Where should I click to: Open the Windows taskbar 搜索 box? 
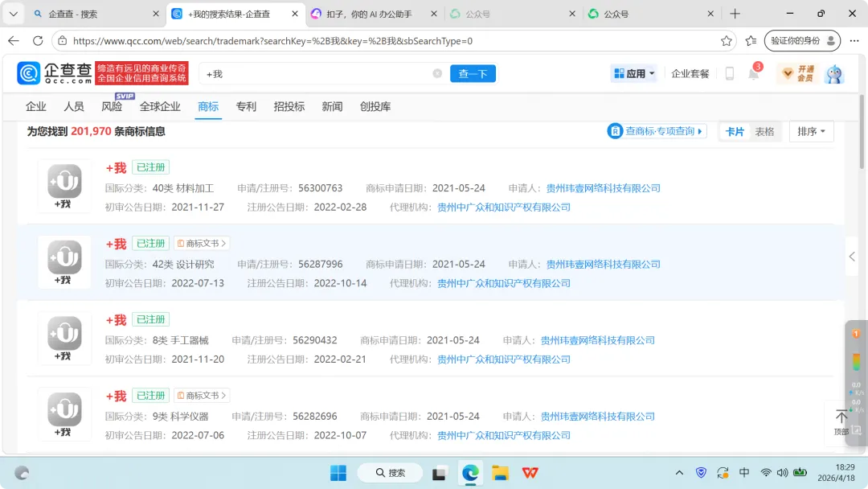pos(391,473)
